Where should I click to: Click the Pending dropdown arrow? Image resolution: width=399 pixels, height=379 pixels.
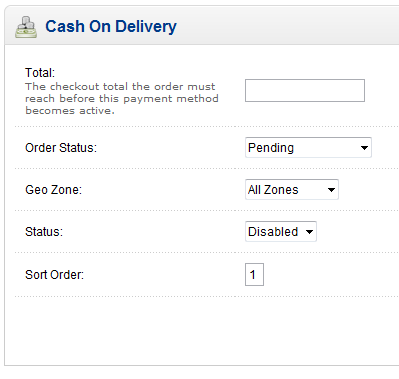(x=364, y=148)
